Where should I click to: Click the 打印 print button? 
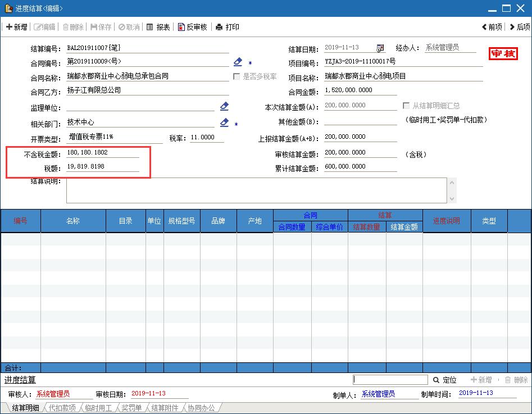[227, 27]
